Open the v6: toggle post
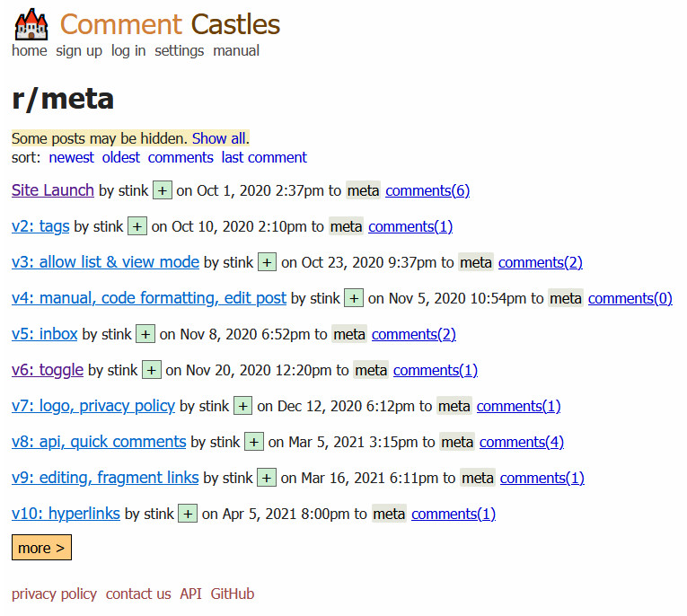 tap(48, 370)
